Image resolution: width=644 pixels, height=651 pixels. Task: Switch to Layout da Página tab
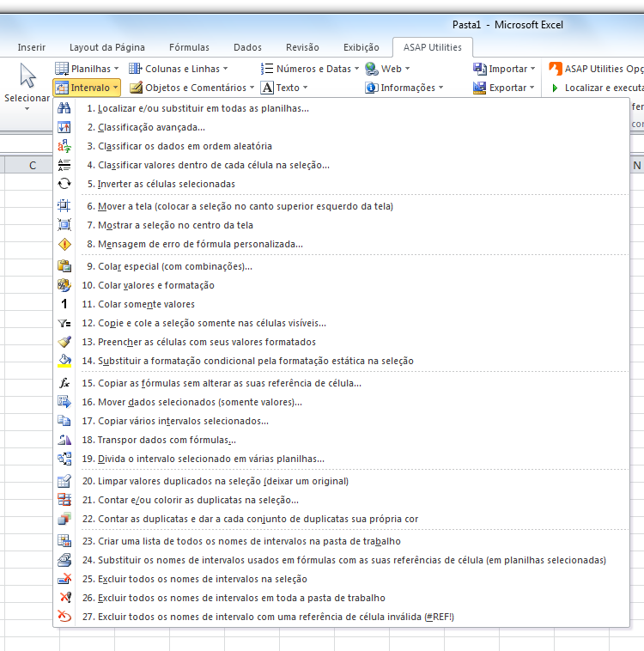(x=107, y=47)
